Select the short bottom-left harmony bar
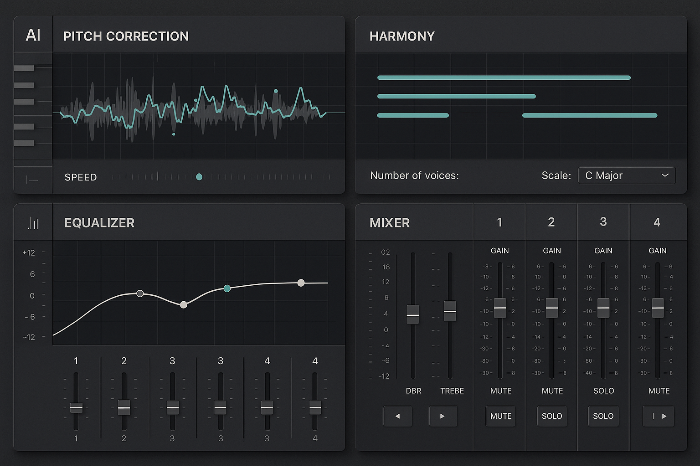This screenshot has width=700, height=466. point(413,115)
